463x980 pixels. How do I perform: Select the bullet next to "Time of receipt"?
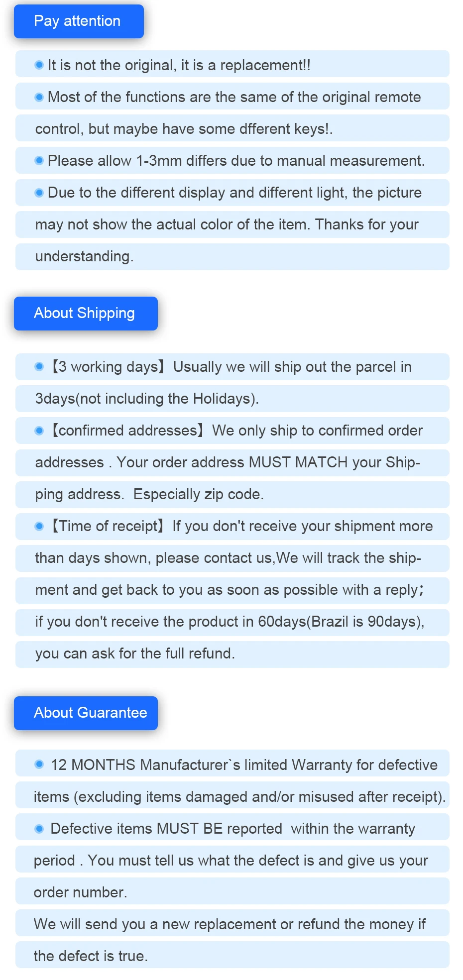[x=39, y=526]
